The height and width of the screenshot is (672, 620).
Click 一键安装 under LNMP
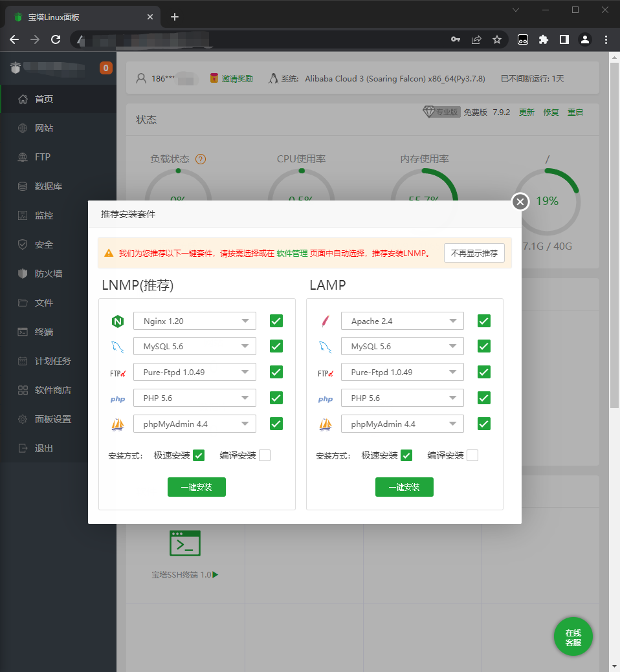click(196, 487)
